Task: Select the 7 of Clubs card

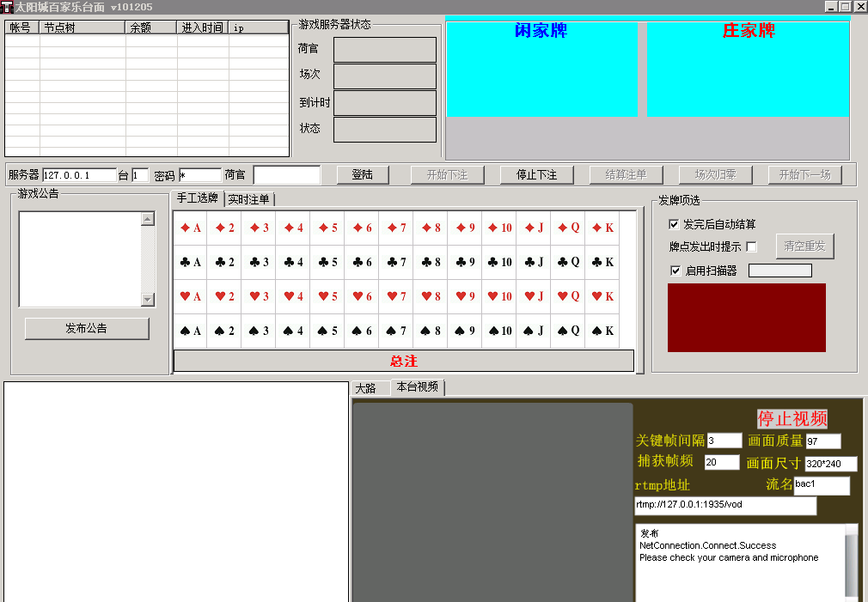Action: [396, 262]
